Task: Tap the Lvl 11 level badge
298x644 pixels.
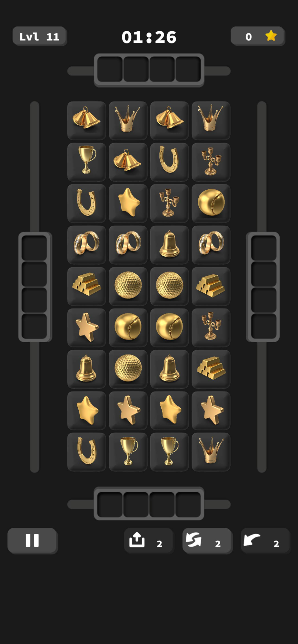Action: 40,36
